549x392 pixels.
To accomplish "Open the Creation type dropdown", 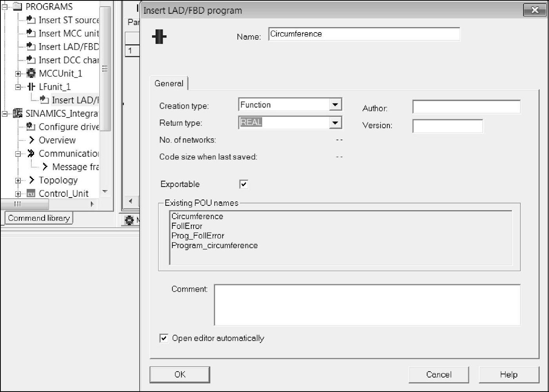I will click(335, 105).
